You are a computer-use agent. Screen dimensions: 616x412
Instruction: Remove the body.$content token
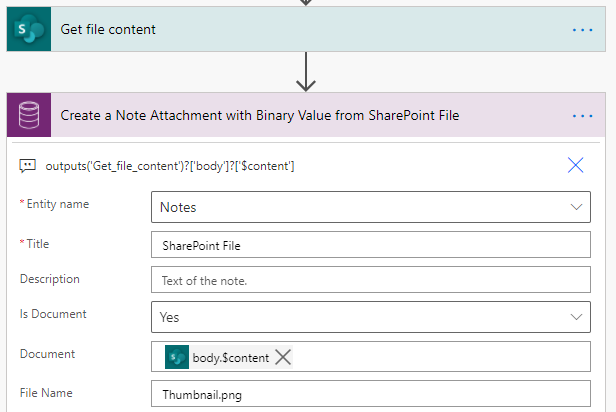283,357
